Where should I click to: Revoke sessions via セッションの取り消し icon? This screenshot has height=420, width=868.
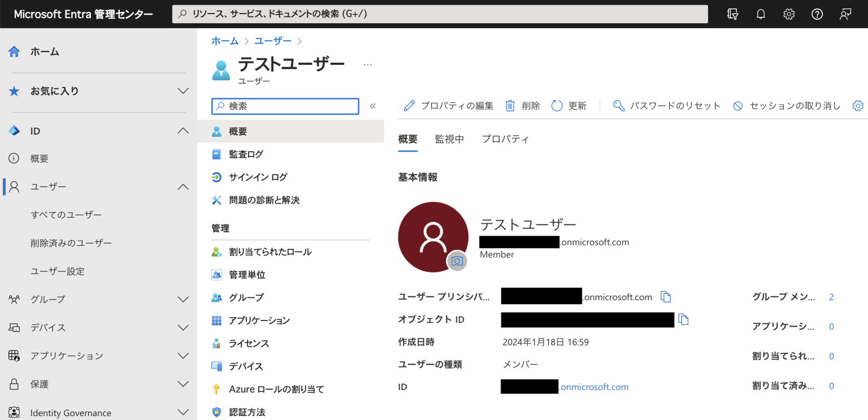pos(737,105)
